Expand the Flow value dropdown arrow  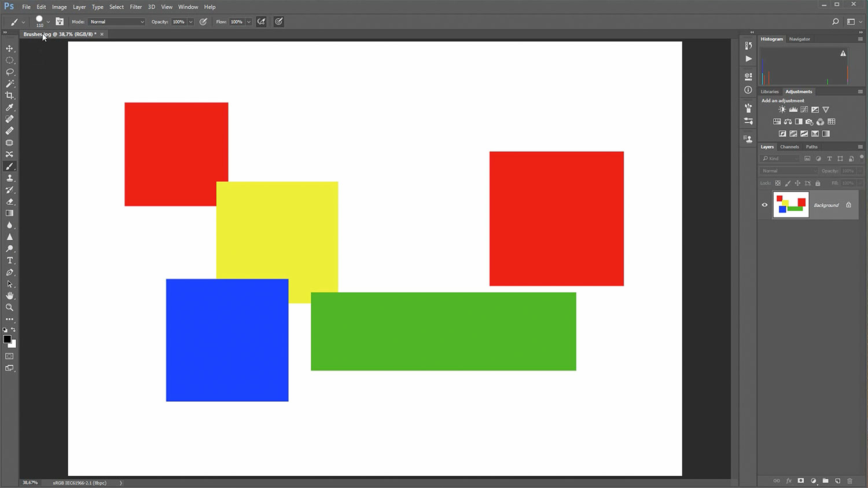point(249,22)
